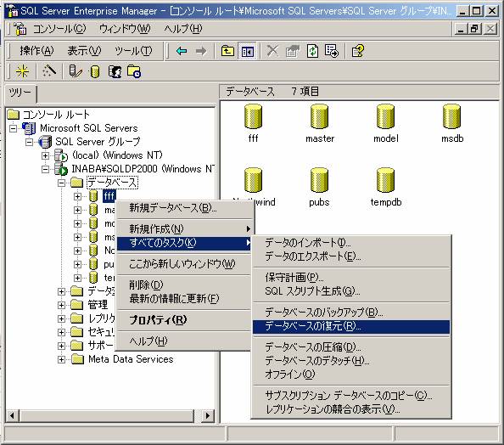This screenshot has width=504, height=445.
Task: Expand the Meta Data Services node
Action: tap(61, 359)
